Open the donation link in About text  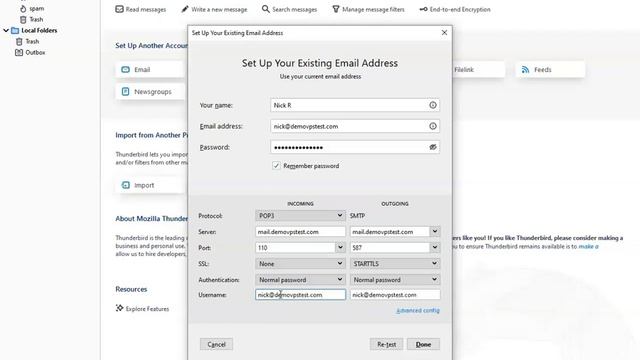[x=588, y=247]
